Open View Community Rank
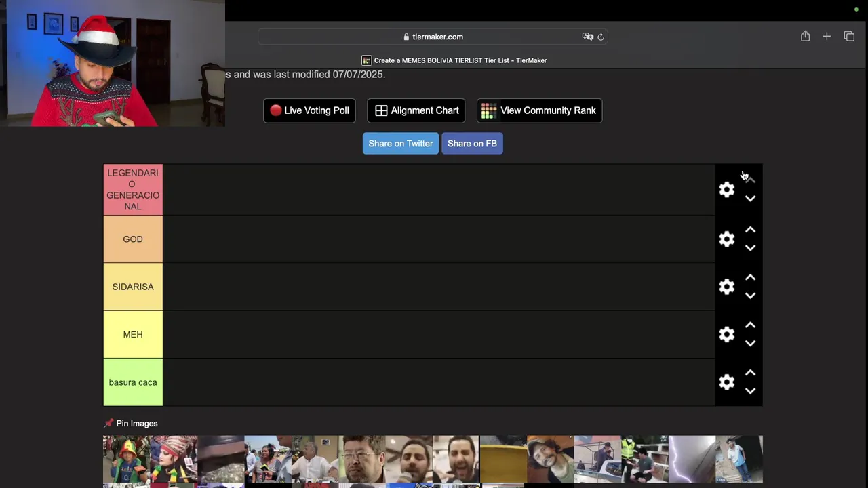 (x=539, y=110)
